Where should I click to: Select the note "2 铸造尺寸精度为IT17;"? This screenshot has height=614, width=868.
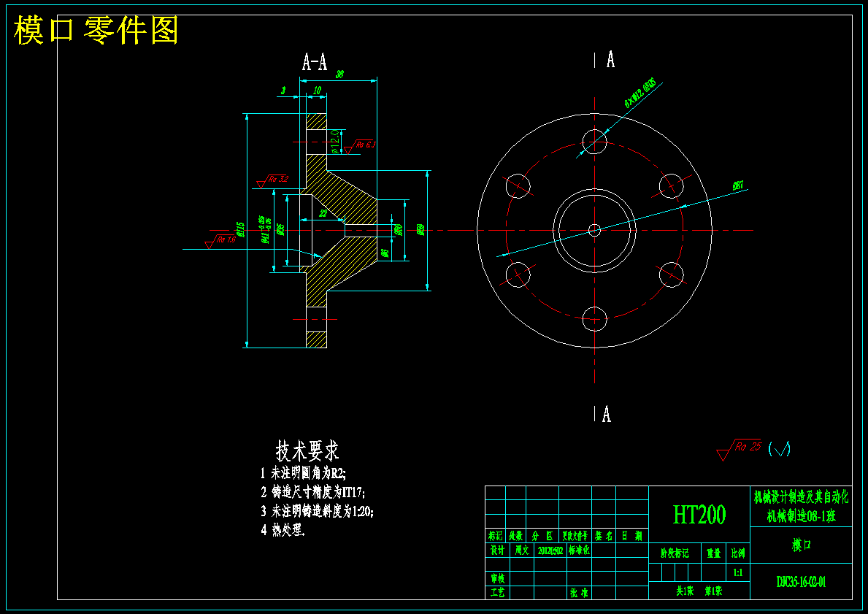point(313,492)
